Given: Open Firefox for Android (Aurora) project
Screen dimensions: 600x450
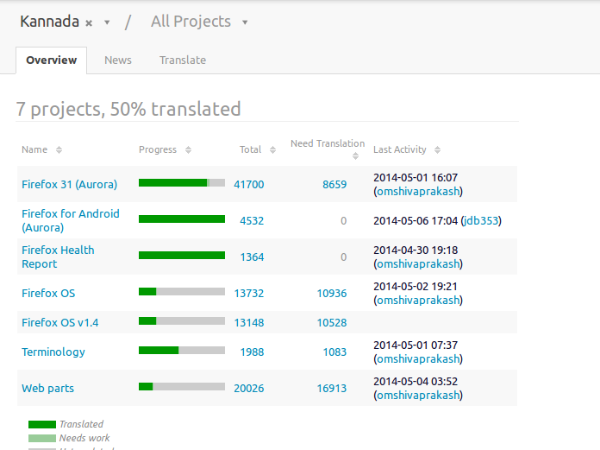Looking at the screenshot, I should (x=70, y=221).
